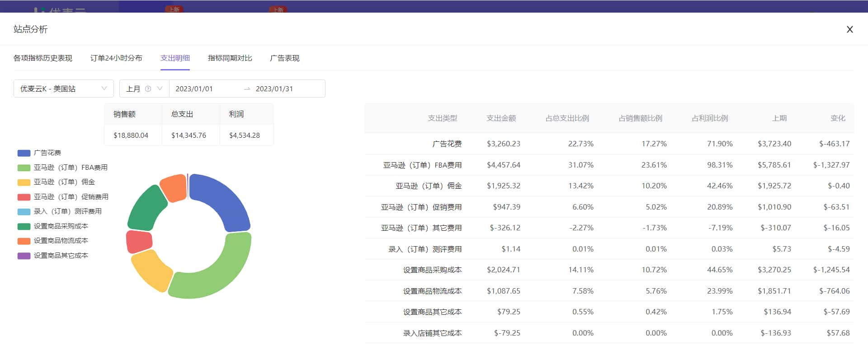Select the 支出明细 tab

point(175,58)
